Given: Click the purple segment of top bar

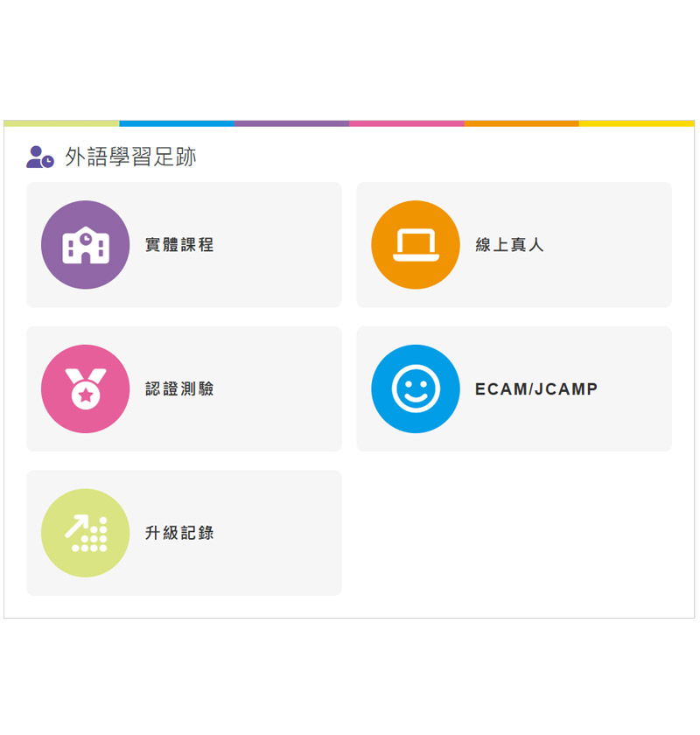Looking at the screenshot, I should [291, 123].
